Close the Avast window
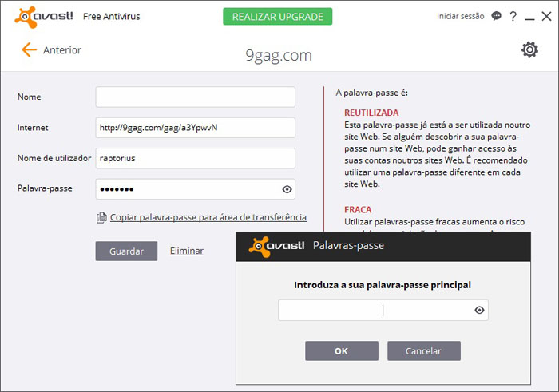Image resolution: width=559 pixels, height=392 pixels. point(546,17)
